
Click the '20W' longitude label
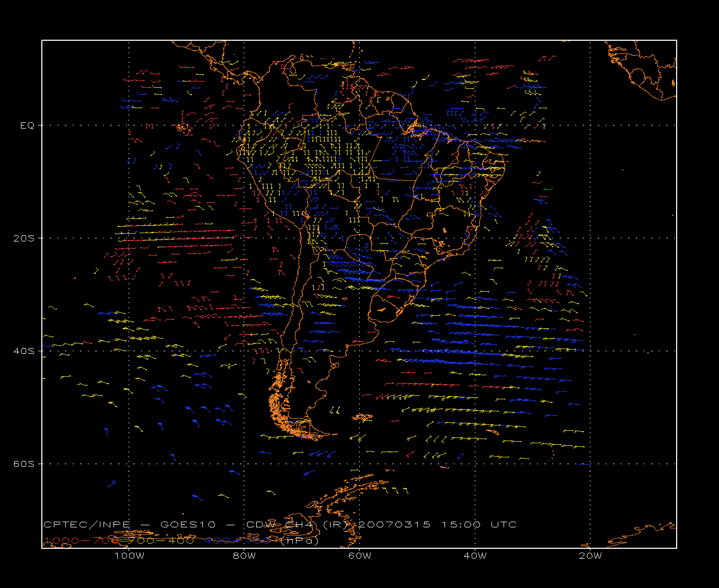click(x=590, y=556)
